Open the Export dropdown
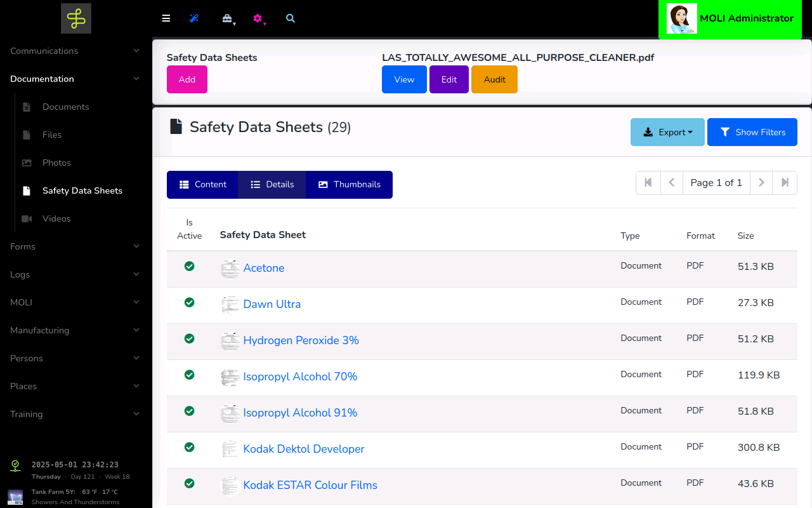This screenshot has height=508, width=812. tap(667, 132)
